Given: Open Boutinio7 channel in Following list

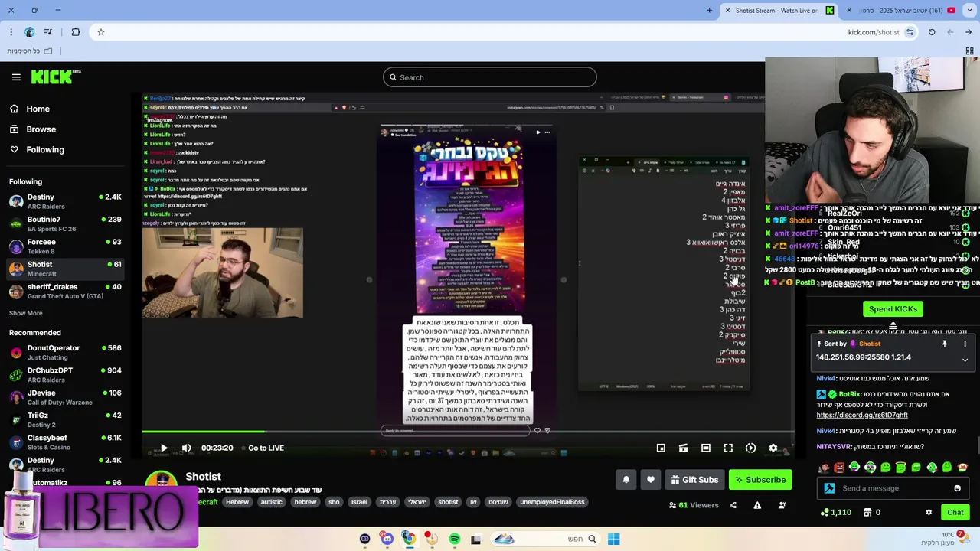Looking at the screenshot, I should pos(65,224).
